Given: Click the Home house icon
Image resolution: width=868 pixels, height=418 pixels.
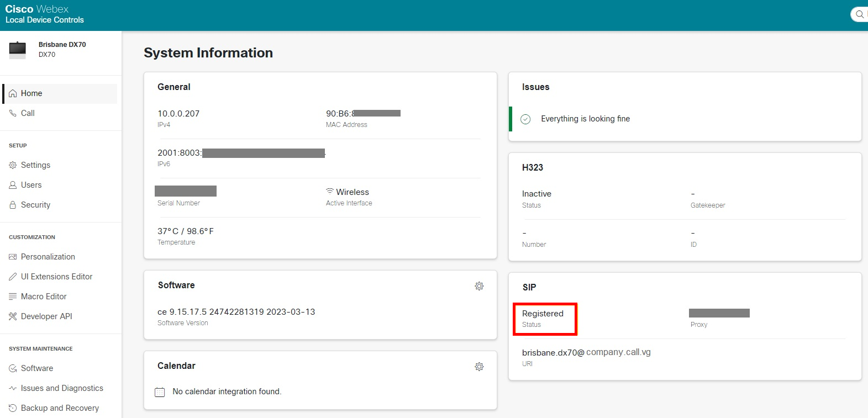Looking at the screenshot, I should [x=13, y=93].
